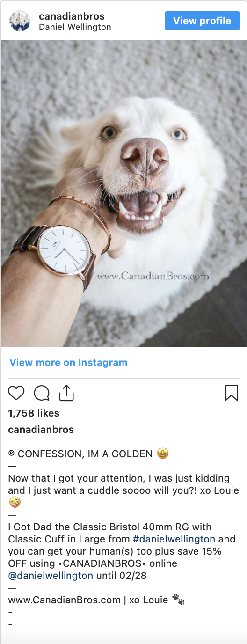The height and width of the screenshot is (644, 247).
Task: Open the Daniel Wellington location label
Action: tap(75, 27)
